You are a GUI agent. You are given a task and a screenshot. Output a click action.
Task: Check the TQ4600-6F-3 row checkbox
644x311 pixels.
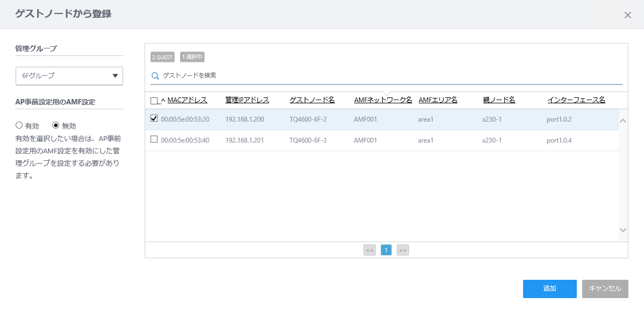[154, 139]
